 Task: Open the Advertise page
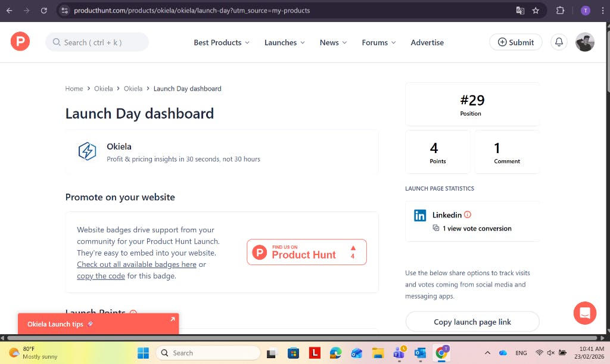click(x=427, y=42)
